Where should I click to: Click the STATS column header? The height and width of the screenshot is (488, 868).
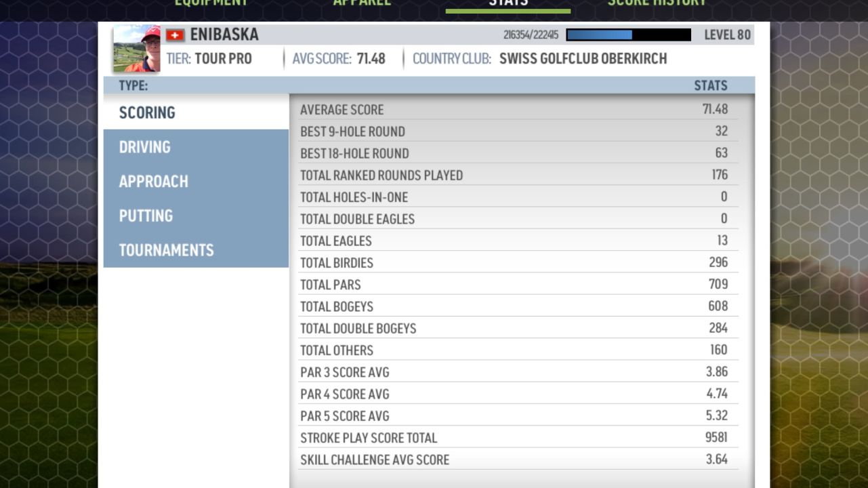tap(711, 85)
